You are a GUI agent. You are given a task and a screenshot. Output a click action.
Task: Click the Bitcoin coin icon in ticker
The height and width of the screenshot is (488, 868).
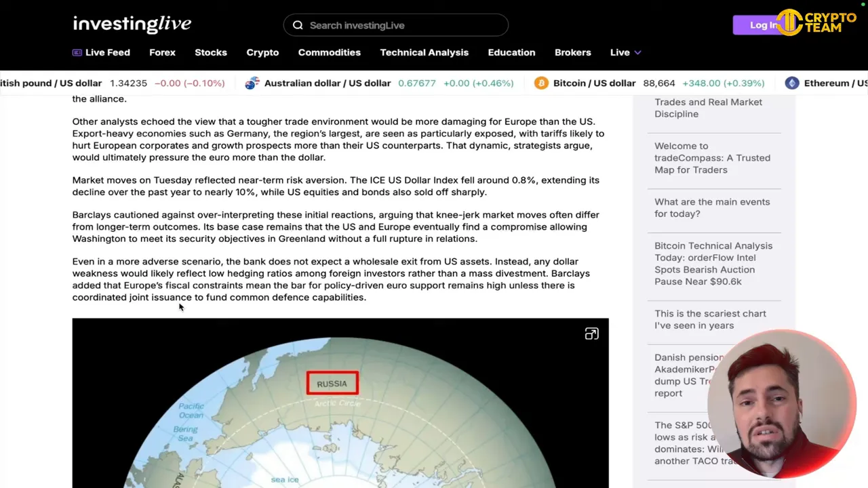pos(541,83)
